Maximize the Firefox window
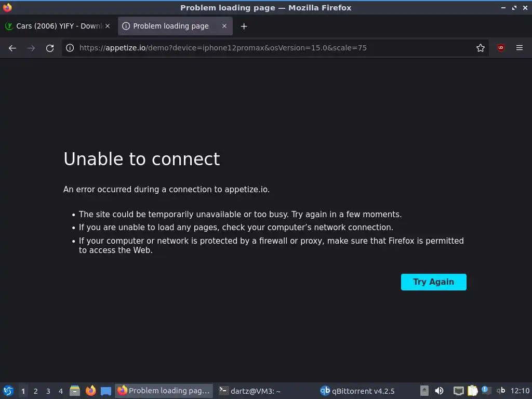Viewport: 532px width, 399px height. point(514,7)
